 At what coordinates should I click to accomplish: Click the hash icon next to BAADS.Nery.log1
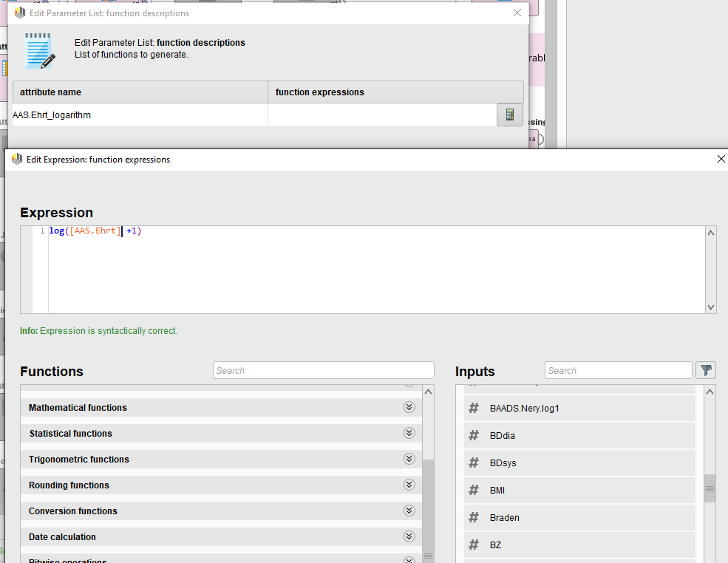[474, 408]
